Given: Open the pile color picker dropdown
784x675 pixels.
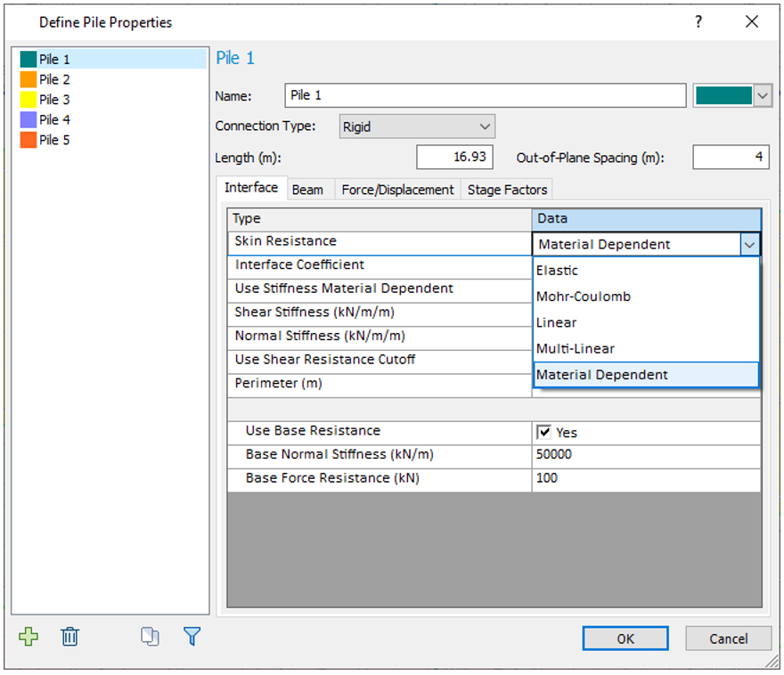Looking at the screenshot, I should point(763,95).
